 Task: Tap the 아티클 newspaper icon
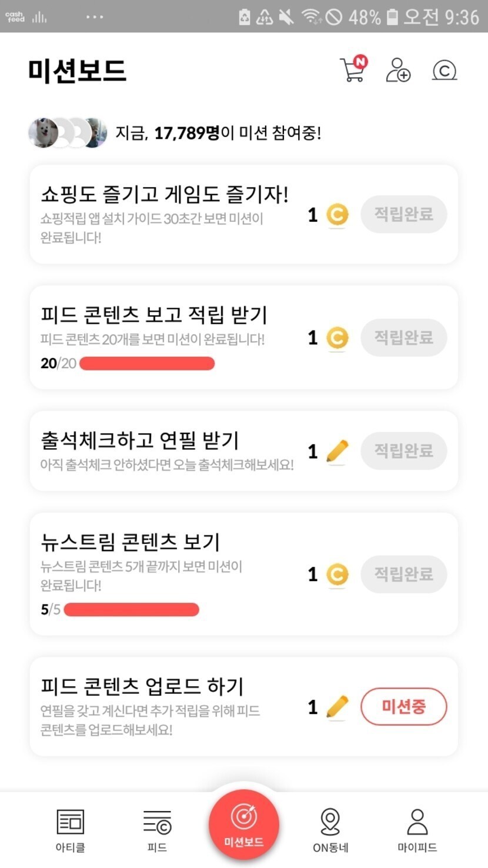[x=71, y=822]
